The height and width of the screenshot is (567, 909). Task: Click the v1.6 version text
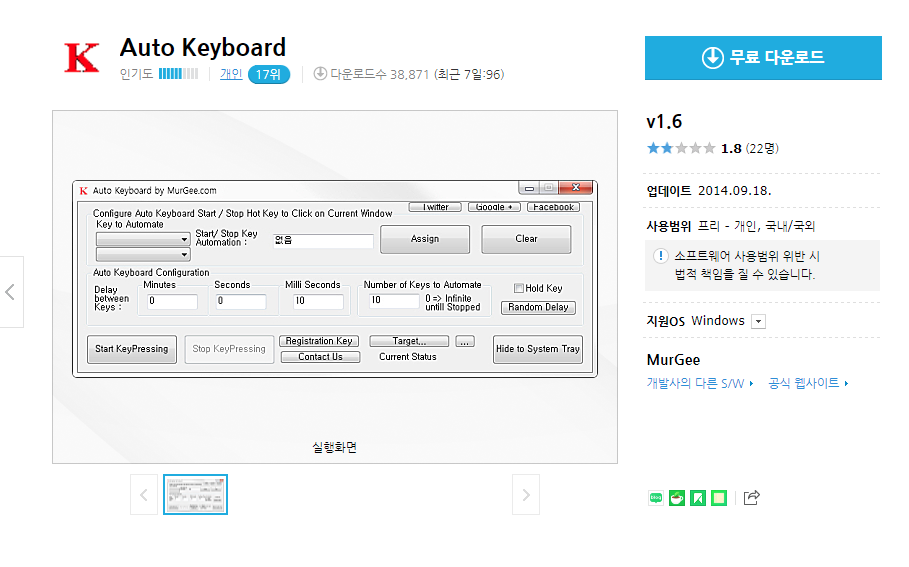pyautogui.click(x=664, y=122)
